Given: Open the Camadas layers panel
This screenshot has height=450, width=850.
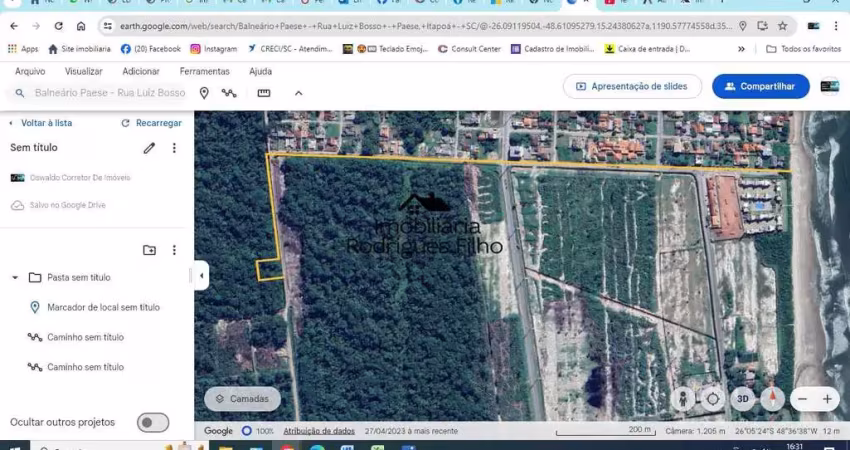Looking at the screenshot, I should [x=242, y=399].
